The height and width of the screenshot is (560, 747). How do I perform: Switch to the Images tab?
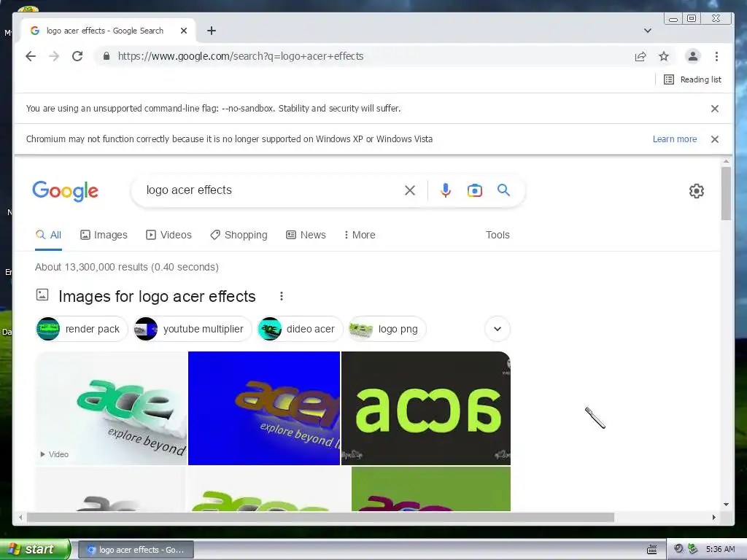[x=104, y=235]
